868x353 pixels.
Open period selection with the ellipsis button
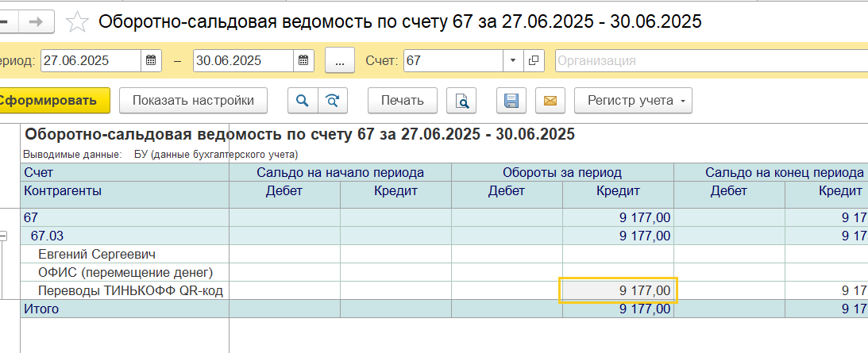click(340, 61)
